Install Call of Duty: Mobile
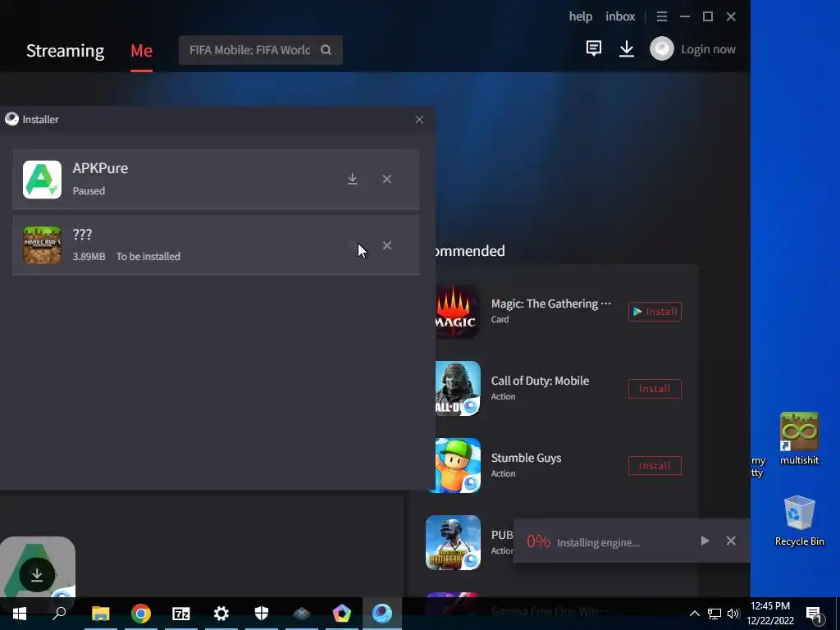The height and width of the screenshot is (630, 840). (x=655, y=389)
